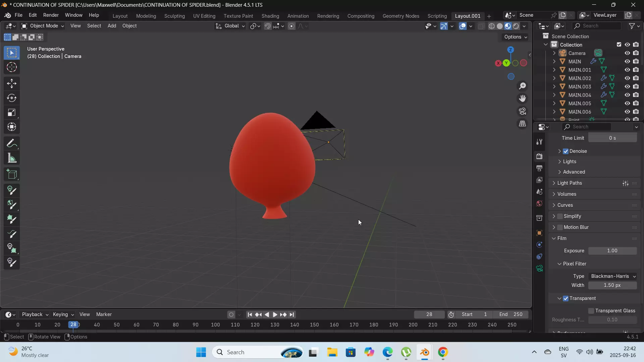Expand the Curves panel

565,205
